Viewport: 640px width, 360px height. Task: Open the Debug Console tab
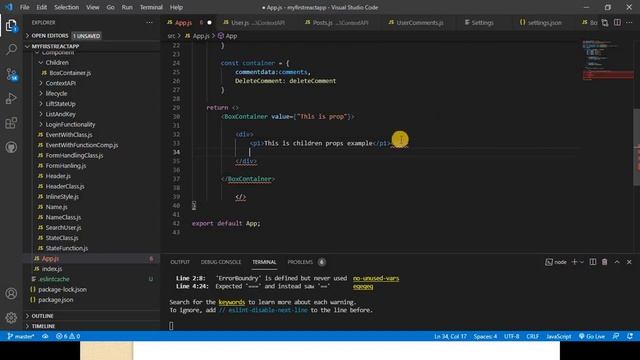click(x=221, y=262)
